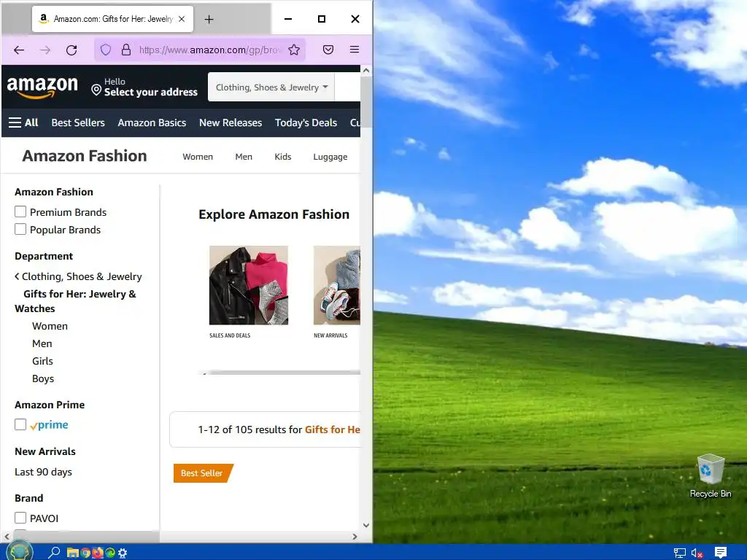Choose Men under Department
Viewport: 747px width, 560px height.
pyautogui.click(x=42, y=343)
